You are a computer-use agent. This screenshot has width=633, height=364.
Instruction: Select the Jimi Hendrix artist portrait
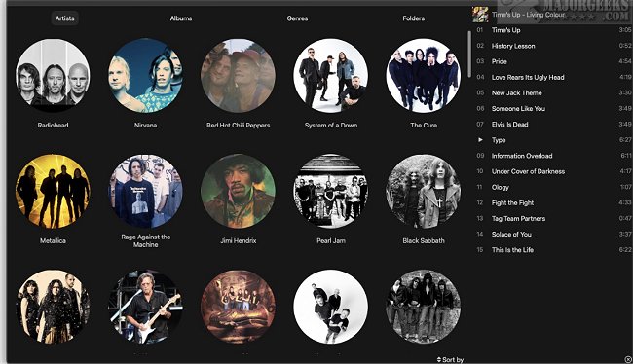click(x=239, y=192)
